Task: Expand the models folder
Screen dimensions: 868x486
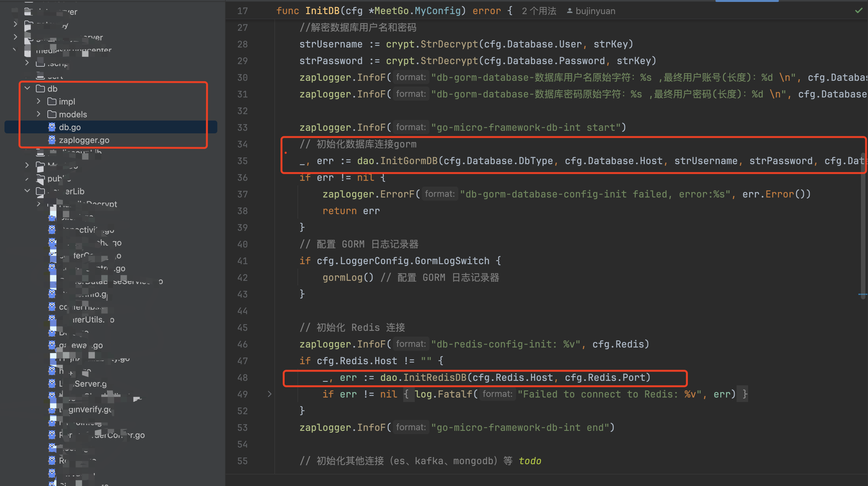Action: [38, 114]
